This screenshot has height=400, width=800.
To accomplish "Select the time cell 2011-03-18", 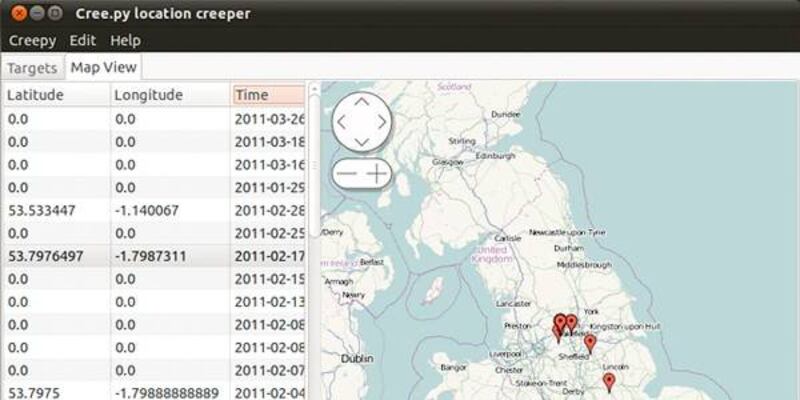I will coord(269,142).
